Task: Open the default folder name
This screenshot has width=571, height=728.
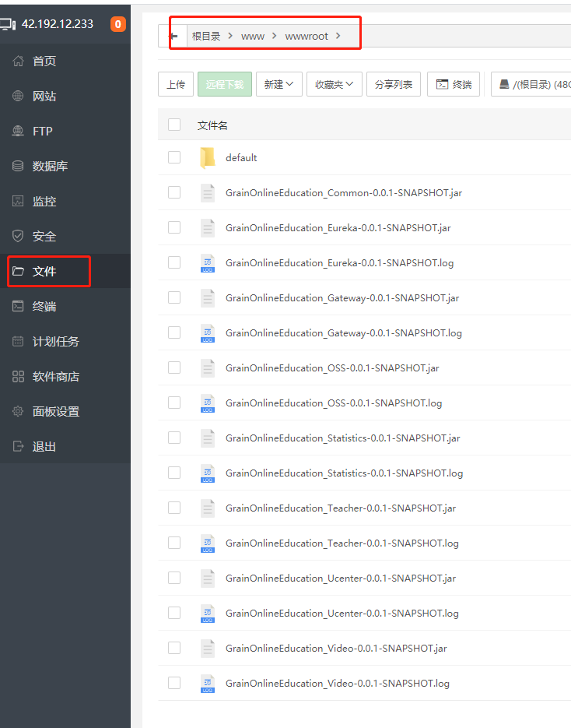Action: 241,158
